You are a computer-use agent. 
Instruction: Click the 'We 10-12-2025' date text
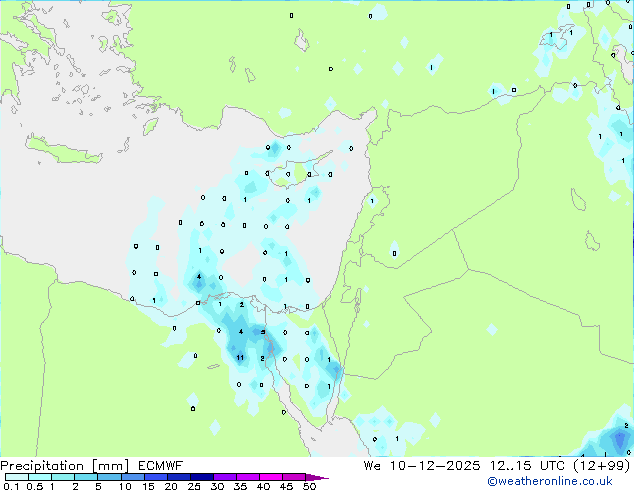click(422, 466)
